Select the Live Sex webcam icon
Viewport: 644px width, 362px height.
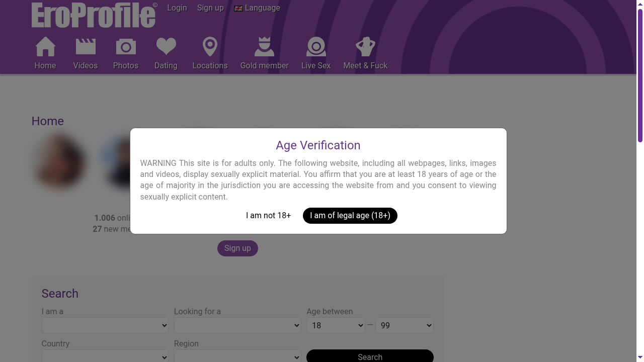316,46
